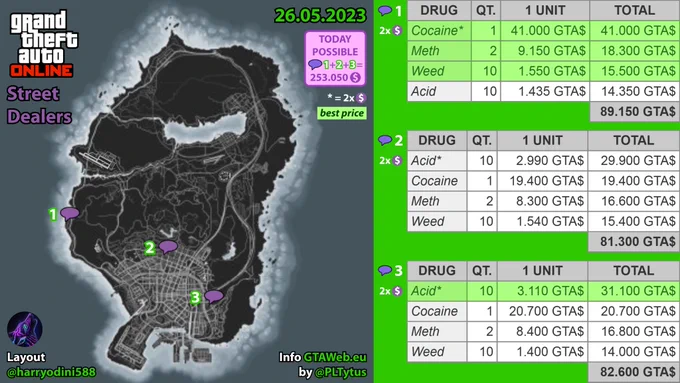680x383 pixels.
Task: Click the 26.05.2023 date text
Action: click(320, 16)
